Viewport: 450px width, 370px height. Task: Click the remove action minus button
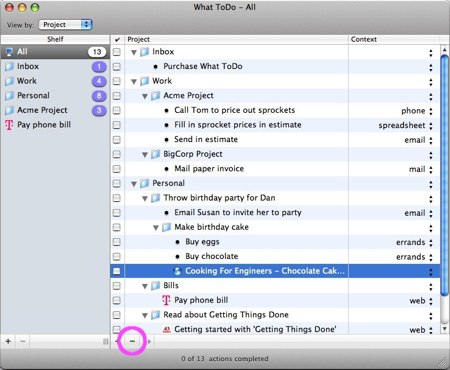[132, 341]
